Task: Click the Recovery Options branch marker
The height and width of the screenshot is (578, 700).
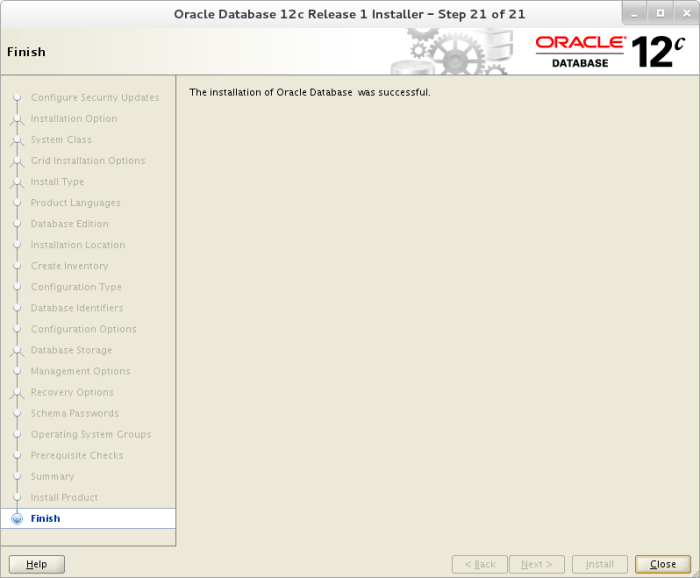Action: 17,392
